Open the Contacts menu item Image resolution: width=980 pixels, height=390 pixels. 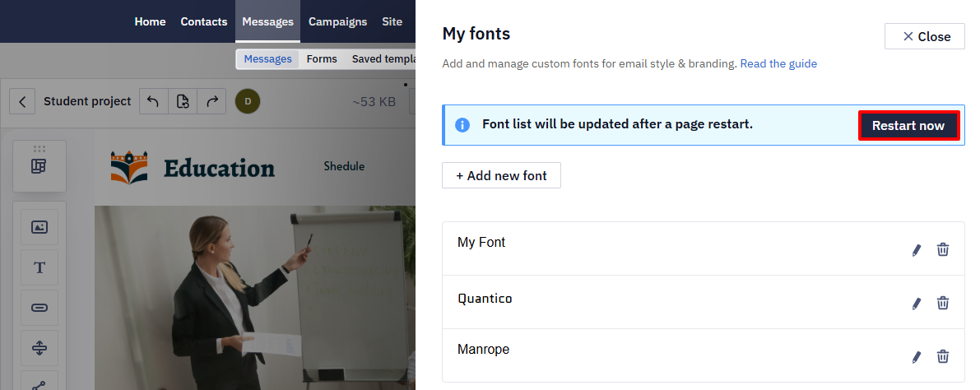[x=204, y=21]
